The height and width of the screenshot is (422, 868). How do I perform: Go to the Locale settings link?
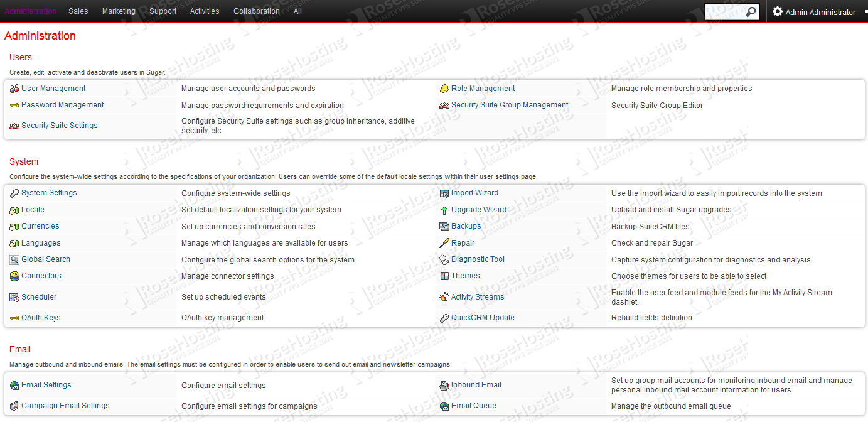(x=33, y=210)
